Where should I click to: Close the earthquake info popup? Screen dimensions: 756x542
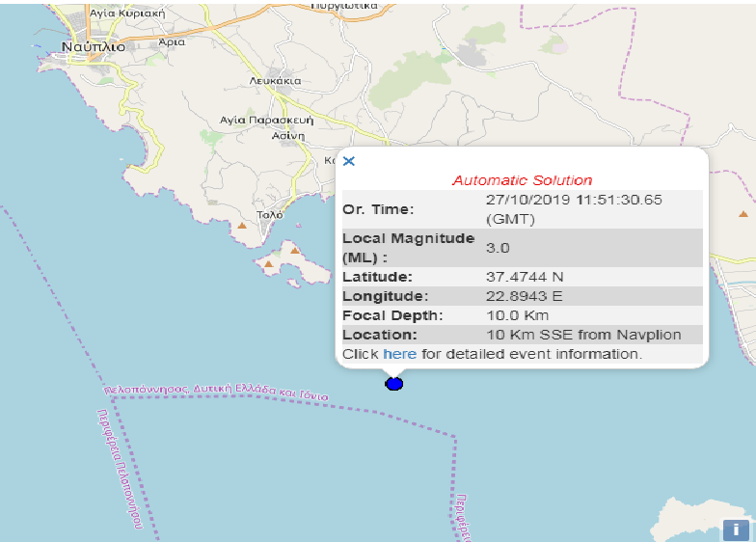click(x=349, y=161)
